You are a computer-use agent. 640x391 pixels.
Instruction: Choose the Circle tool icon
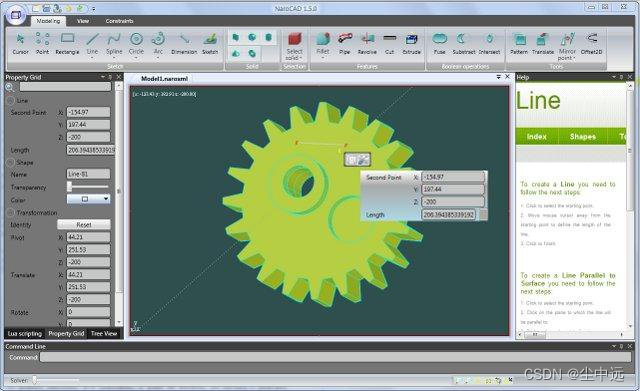pyautogui.click(x=136, y=40)
